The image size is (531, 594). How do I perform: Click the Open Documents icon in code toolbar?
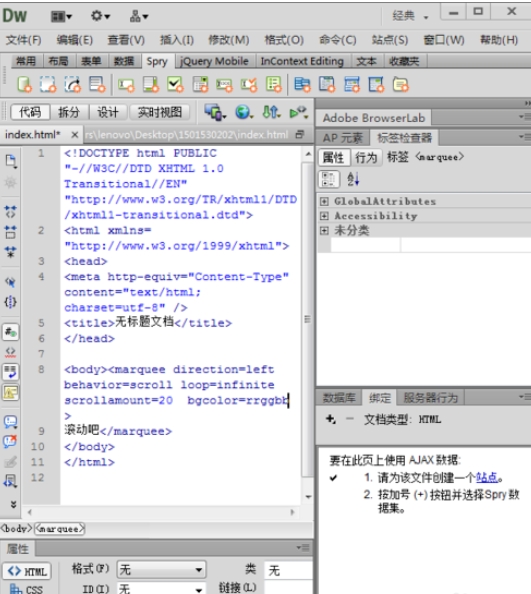click(x=11, y=161)
